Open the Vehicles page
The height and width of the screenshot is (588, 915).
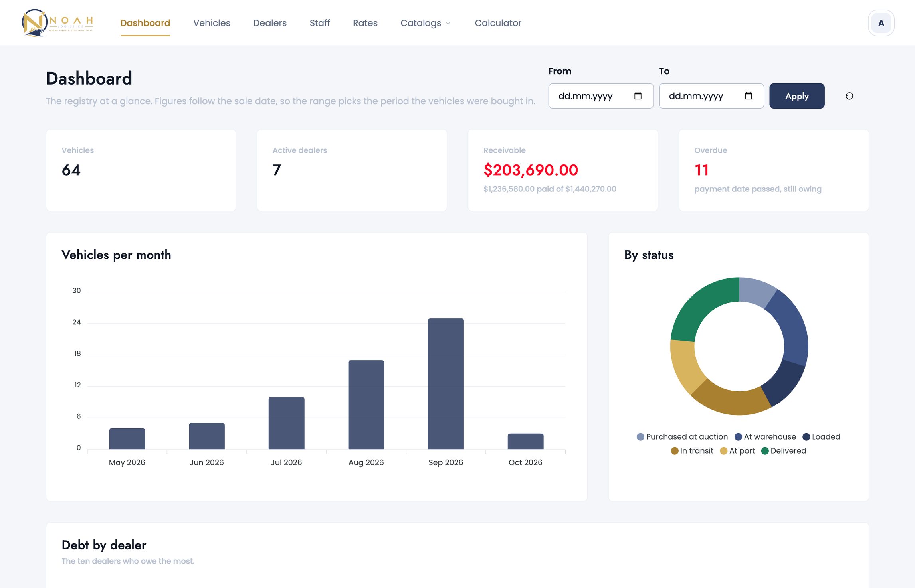coord(212,23)
